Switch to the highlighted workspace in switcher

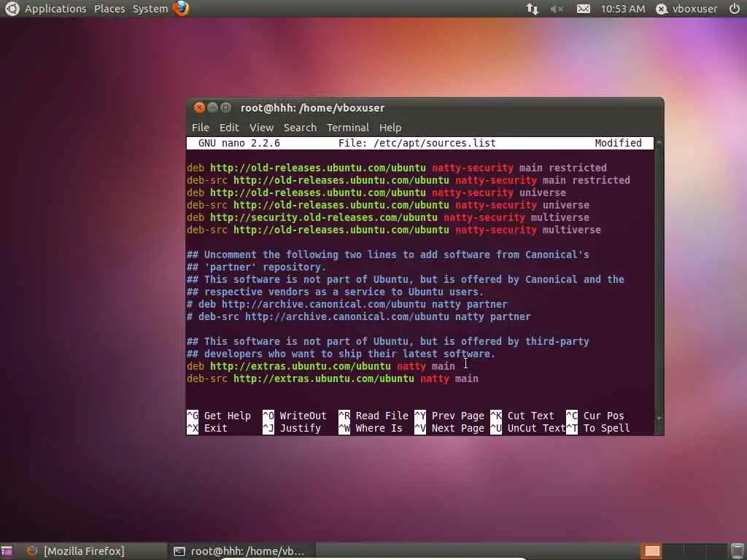point(651,551)
